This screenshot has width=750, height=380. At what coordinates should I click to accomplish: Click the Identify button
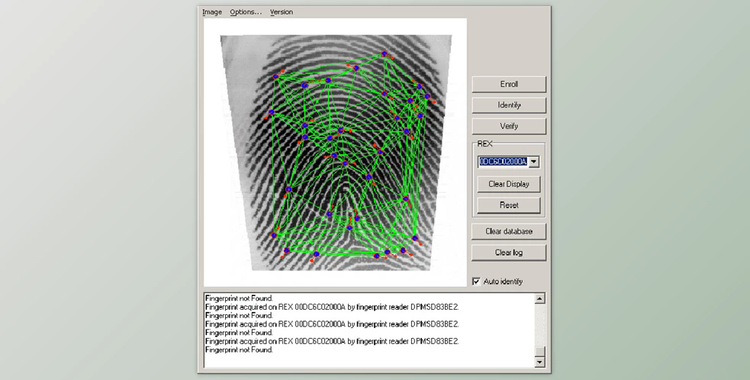pyautogui.click(x=509, y=105)
